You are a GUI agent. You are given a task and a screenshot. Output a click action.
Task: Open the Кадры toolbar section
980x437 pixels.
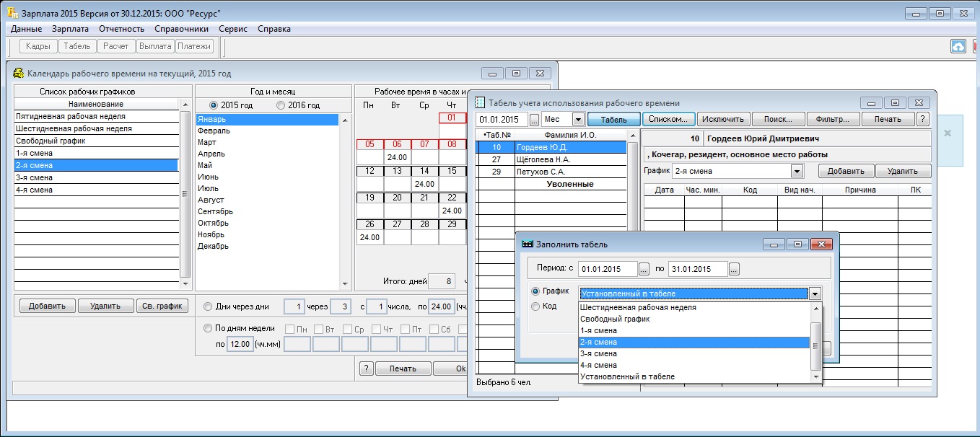coord(38,46)
